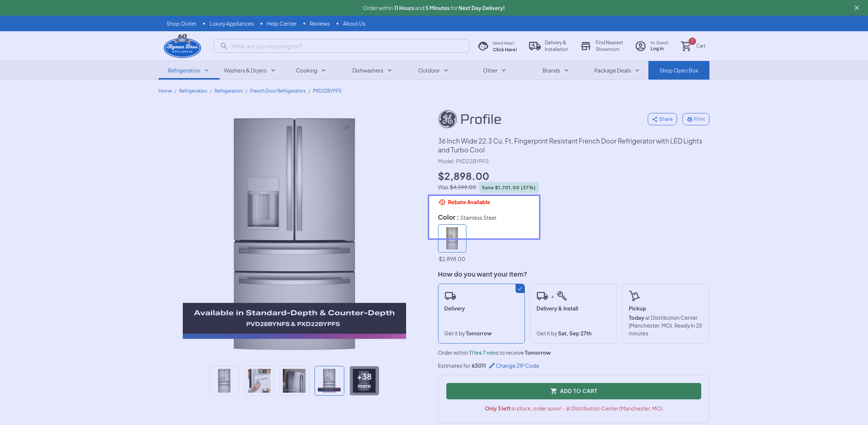Expand the Package Deals dropdown

616,71
